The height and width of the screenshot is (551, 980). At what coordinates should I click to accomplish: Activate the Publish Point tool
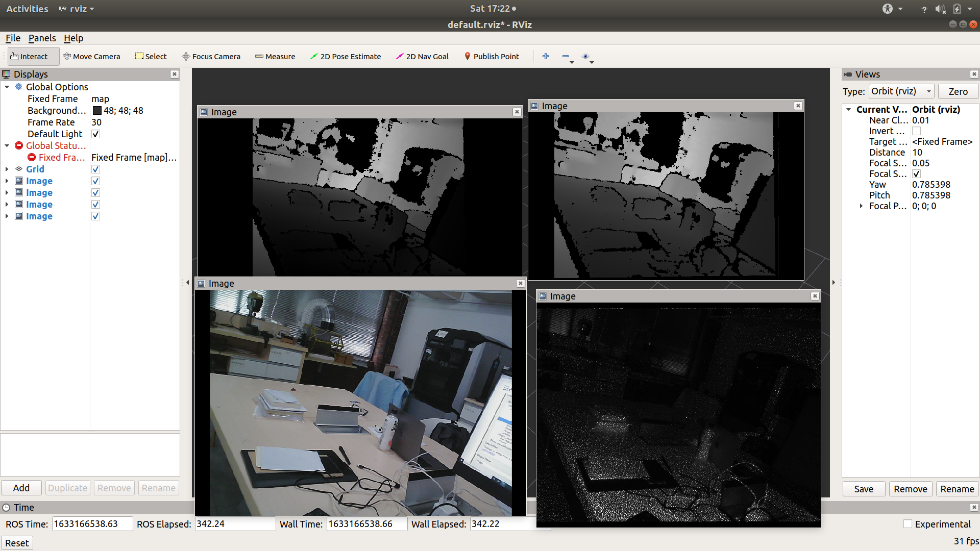click(492, 57)
